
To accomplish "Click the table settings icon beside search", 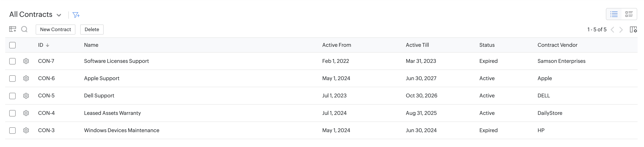I will pyautogui.click(x=12, y=29).
